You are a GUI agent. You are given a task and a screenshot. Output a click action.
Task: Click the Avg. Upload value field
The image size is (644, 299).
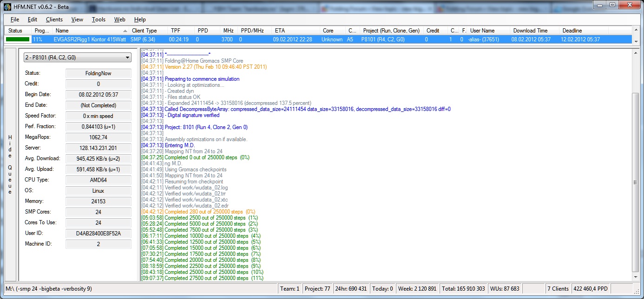point(98,169)
